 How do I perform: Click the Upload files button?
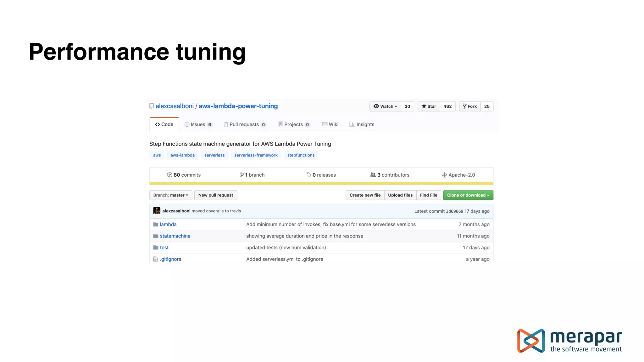point(400,195)
